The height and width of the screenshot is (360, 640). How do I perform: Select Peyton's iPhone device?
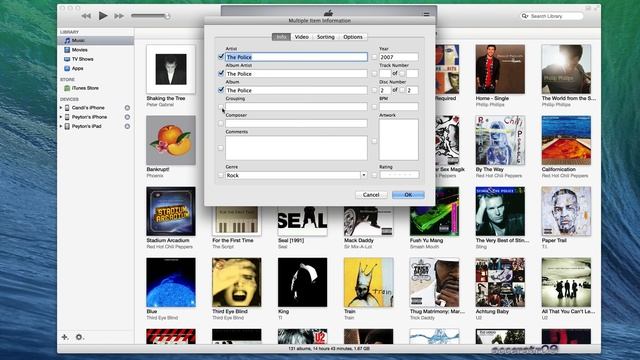89,117
